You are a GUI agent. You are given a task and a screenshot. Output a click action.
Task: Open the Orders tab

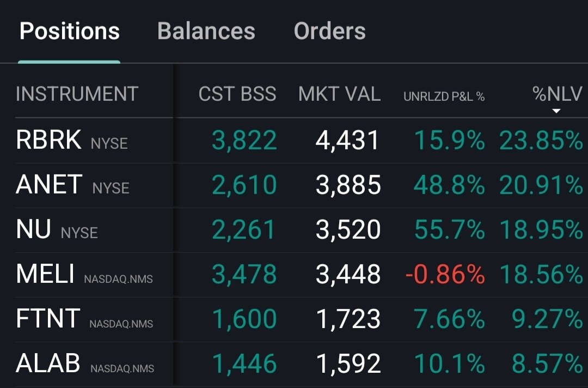coord(329,31)
